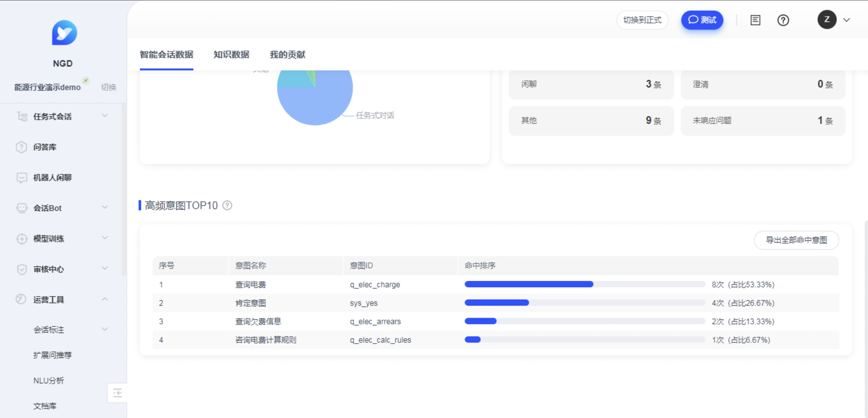
Task: Expand the 模型训练 chevron
Action: (105, 238)
